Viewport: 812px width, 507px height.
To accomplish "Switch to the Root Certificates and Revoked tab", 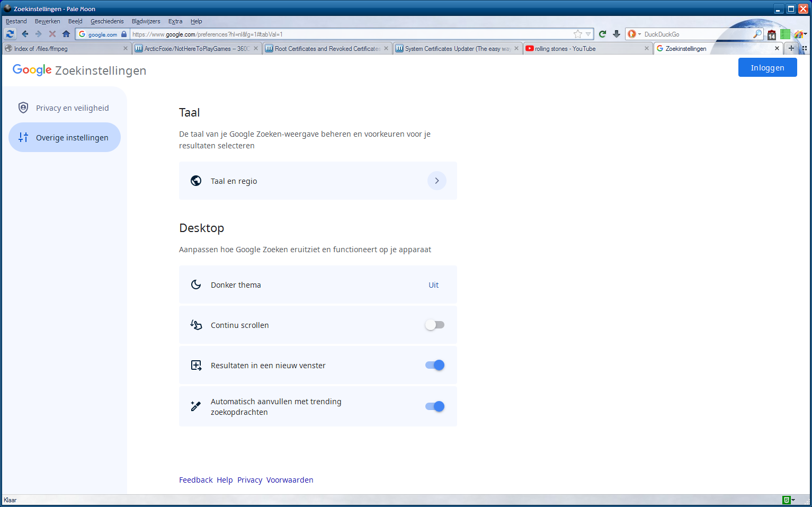I will point(327,48).
